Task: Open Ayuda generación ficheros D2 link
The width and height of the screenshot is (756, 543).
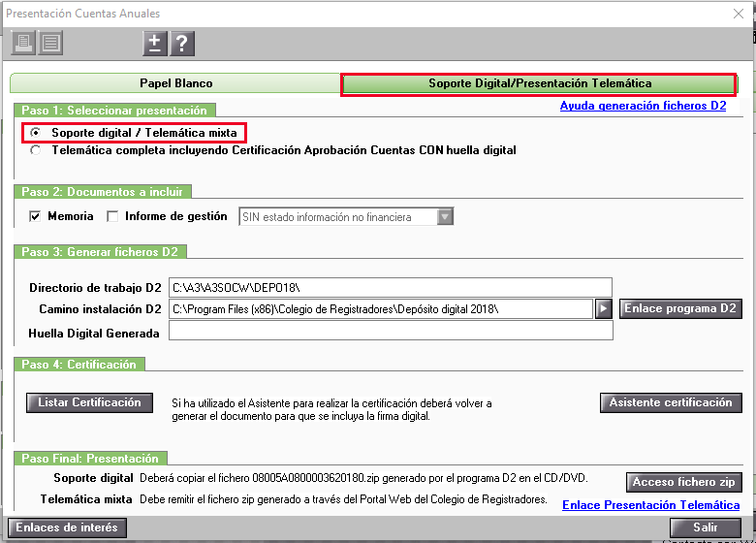Action: (643, 106)
